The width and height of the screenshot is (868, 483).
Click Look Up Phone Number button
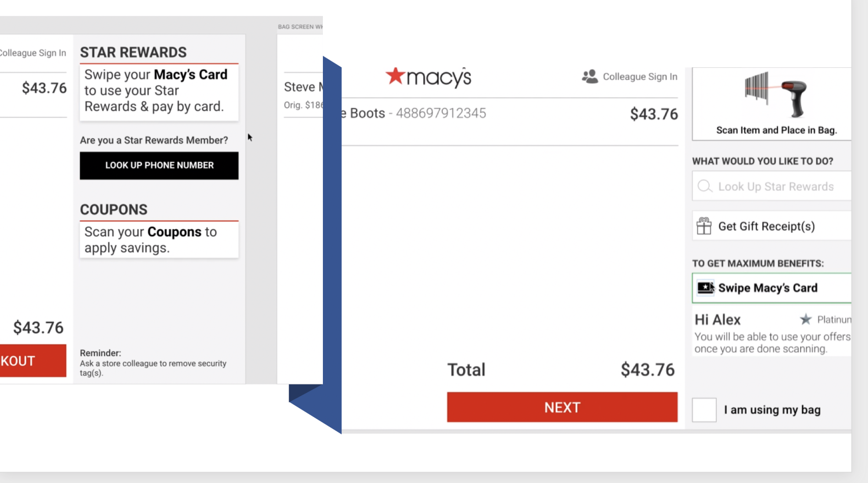pyautogui.click(x=159, y=165)
